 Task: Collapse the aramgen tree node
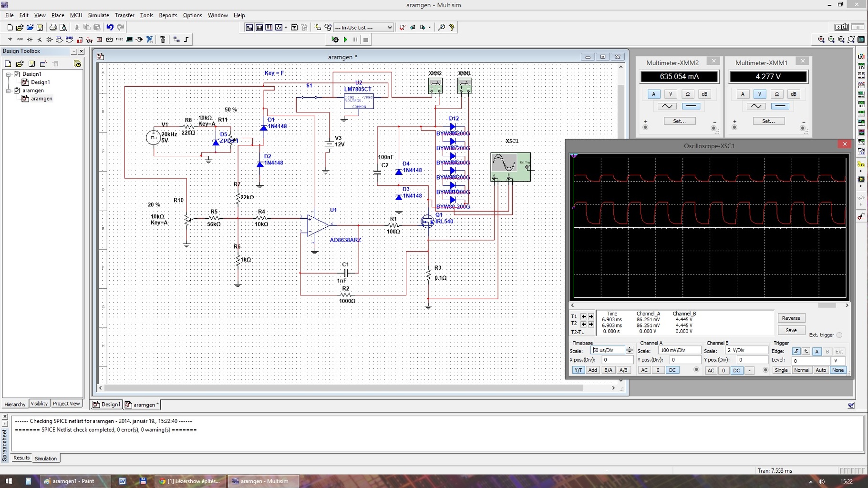(8, 91)
